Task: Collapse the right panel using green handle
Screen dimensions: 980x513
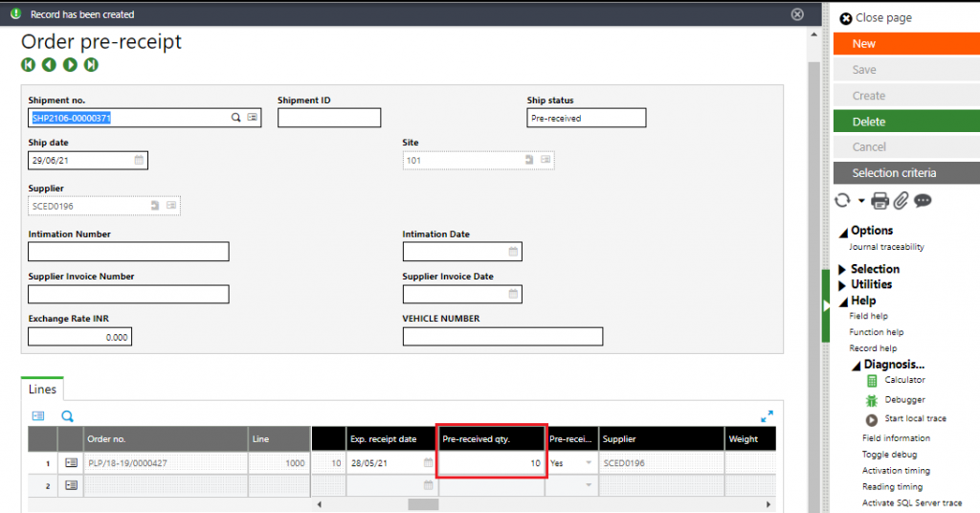Action: pyautogui.click(x=826, y=306)
